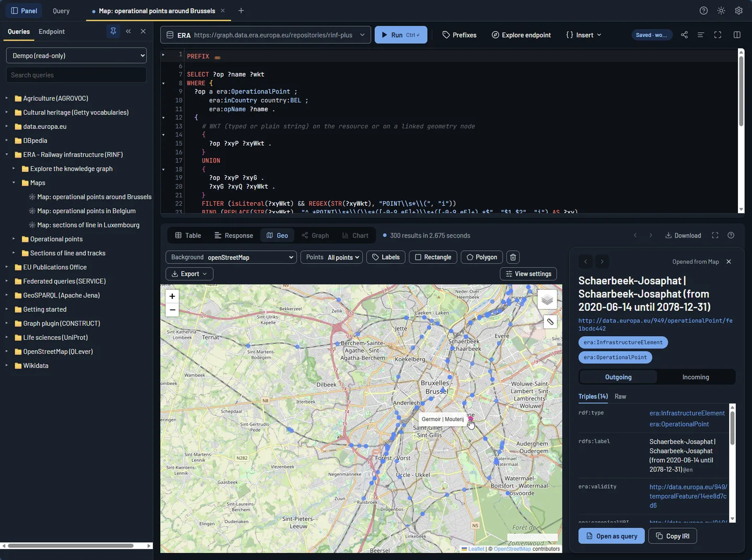Open the Dempo (read-only) collection dropdown
Image resolution: width=752 pixels, height=560 pixels.
click(76, 55)
